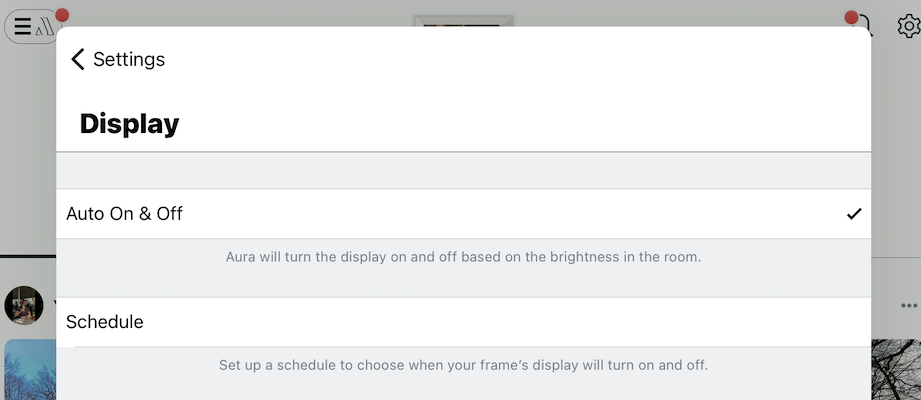Open the tree branches photo thumbnail
921x400 pixels.
[x=896, y=370]
